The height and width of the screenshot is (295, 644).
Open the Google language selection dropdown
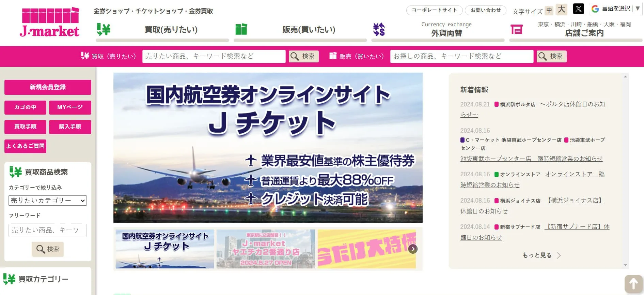(616, 9)
